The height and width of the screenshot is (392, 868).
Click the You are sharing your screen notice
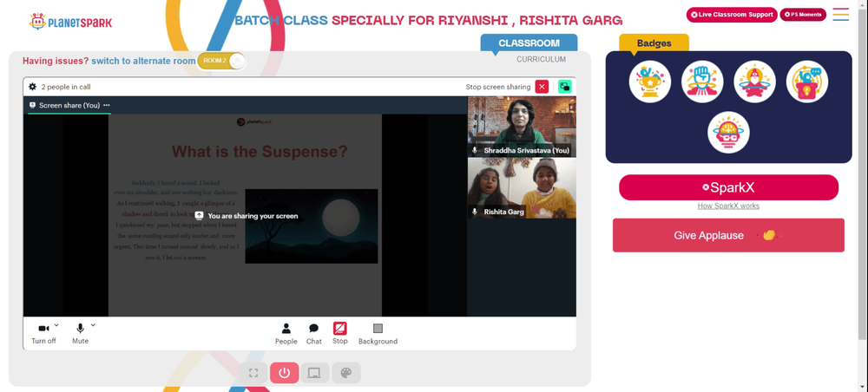(247, 216)
